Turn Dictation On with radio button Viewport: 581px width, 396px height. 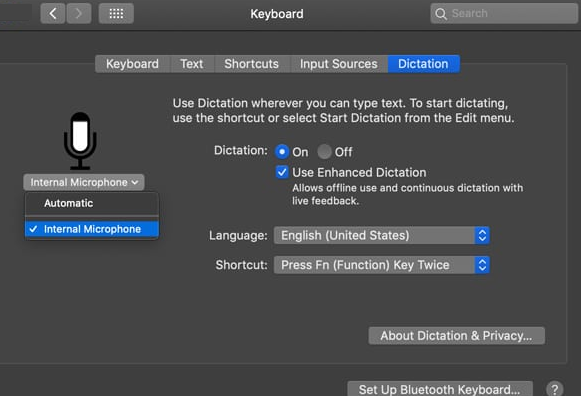point(282,152)
